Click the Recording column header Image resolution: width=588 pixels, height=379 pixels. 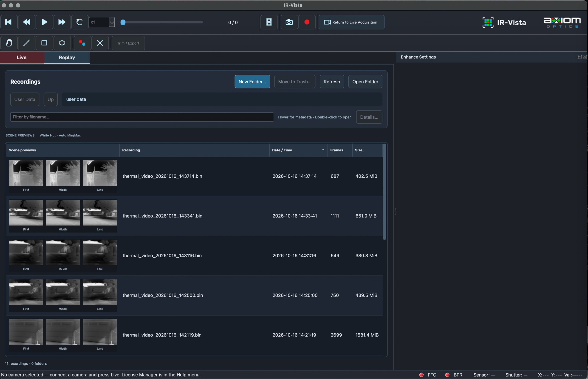194,150
